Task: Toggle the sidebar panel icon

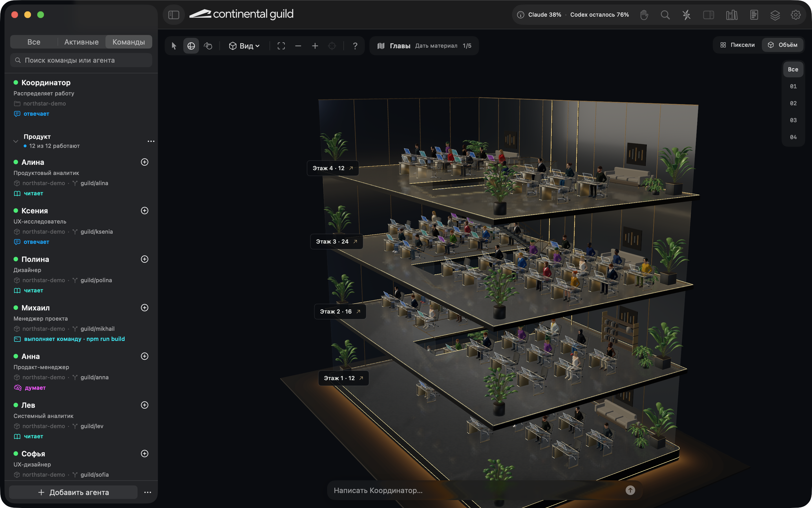Action: pyautogui.click(x=173, y=15)
